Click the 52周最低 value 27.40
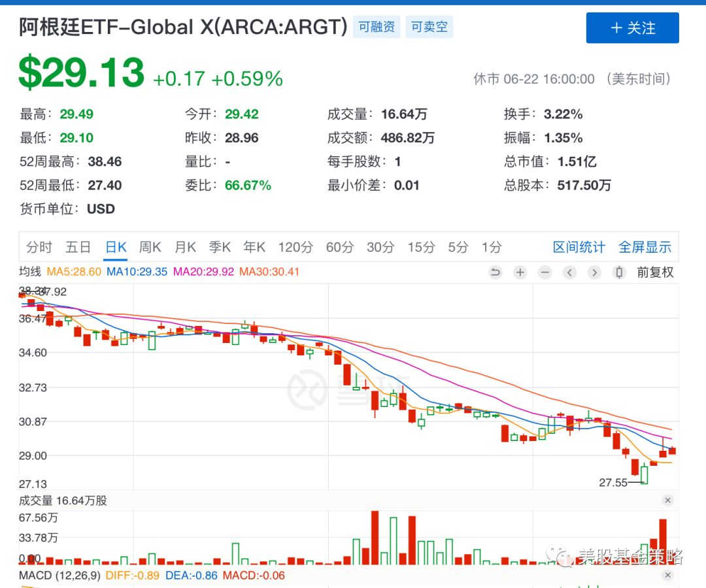The width and height of the screenshot is (706, 588). coord(105,186)
